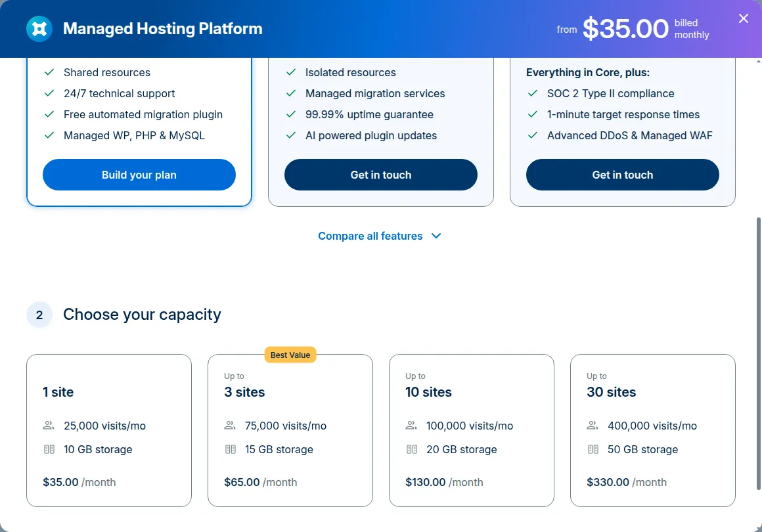Click the 400,000 visits/mo text
Image resolution: width=762 pixels, height=532 pixels.
coord(652,426)
